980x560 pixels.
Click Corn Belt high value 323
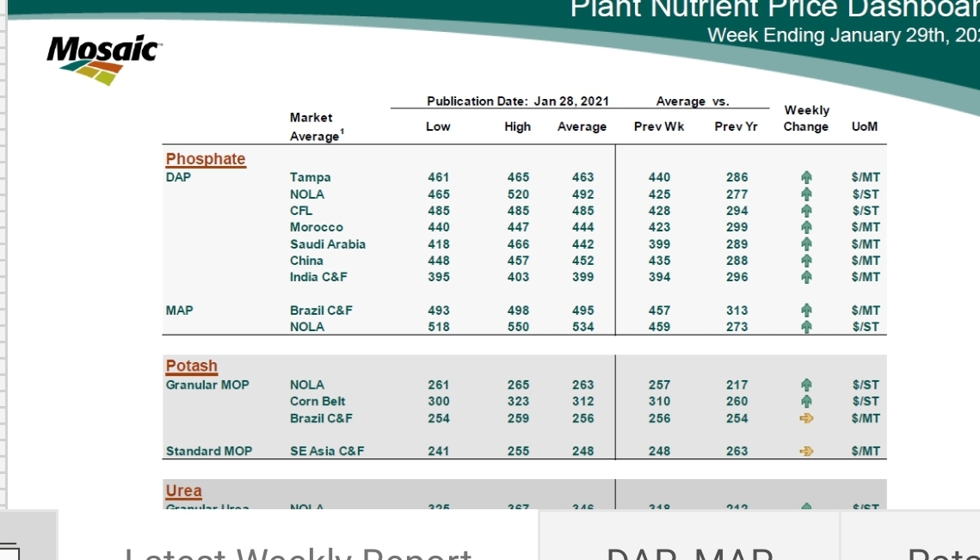pyautogui.click(x=518, y=401)
